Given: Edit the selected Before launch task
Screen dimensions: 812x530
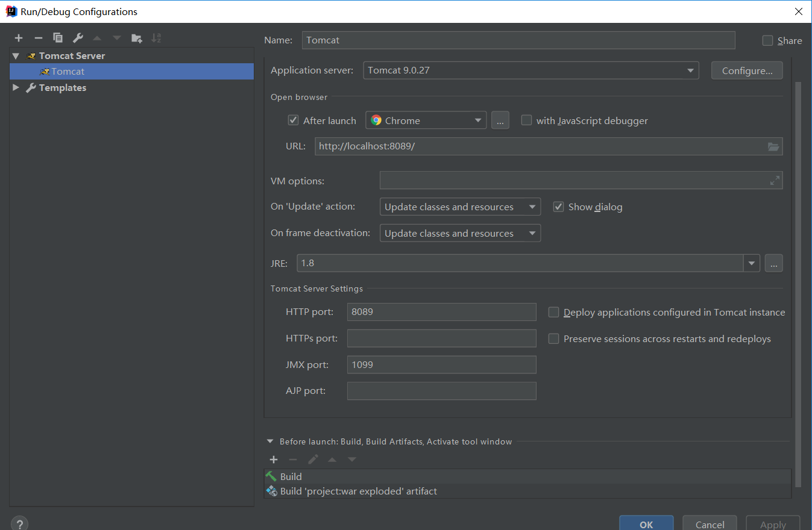Looking at the screenshot, I should (x=313, y=460).
